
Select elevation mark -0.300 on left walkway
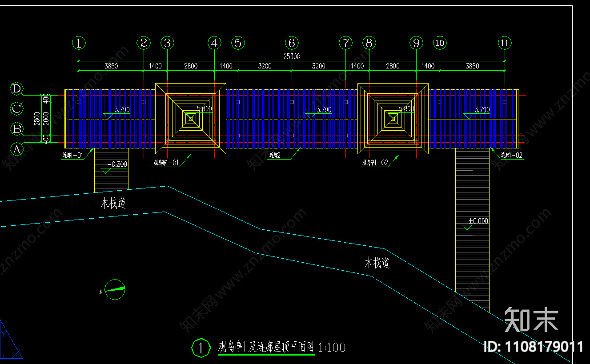[x=117, y=164]
